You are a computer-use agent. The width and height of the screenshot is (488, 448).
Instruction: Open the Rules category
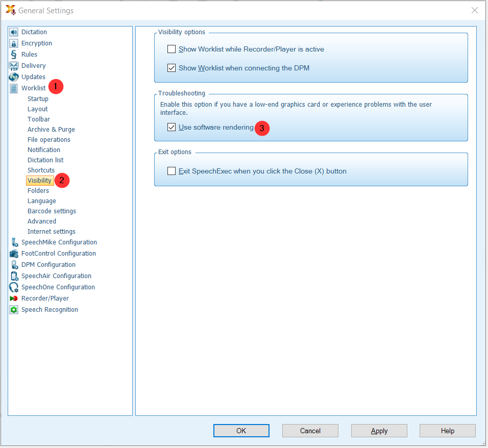(x=29, y=55)
